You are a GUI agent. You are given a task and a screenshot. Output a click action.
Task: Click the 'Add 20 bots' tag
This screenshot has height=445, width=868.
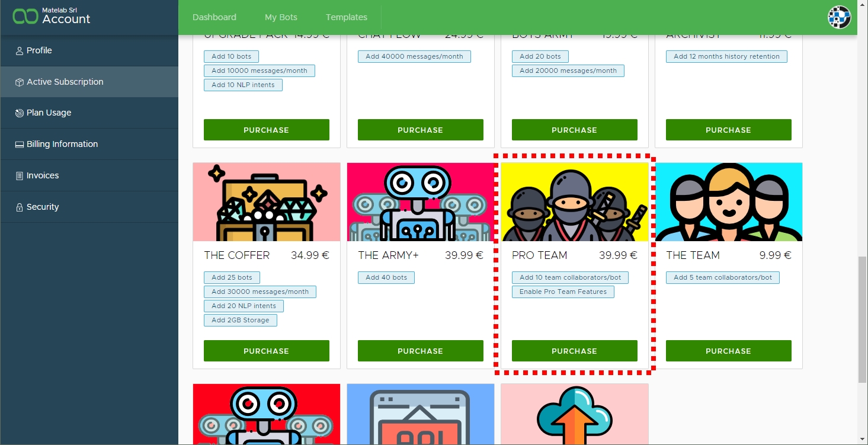tap(540, 56)
